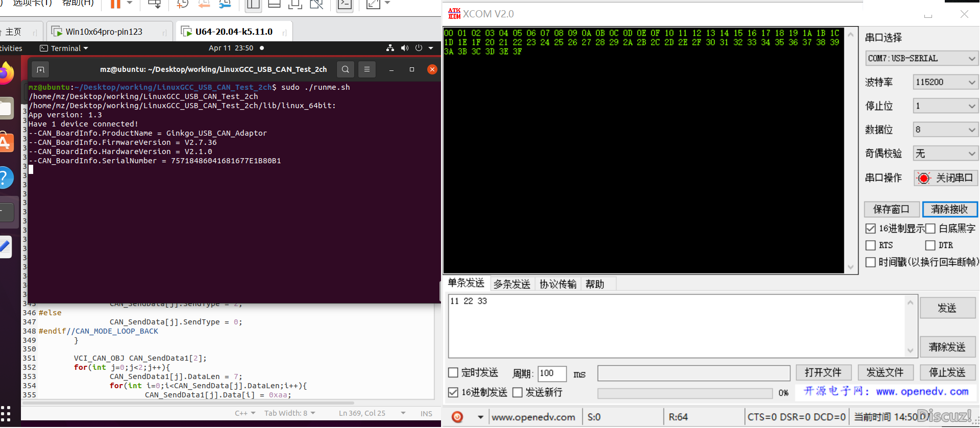Toggle Unity mode icon in VMware toolbar
The image size is (980, 428).
pyautogui.click(x=316, y=4)
